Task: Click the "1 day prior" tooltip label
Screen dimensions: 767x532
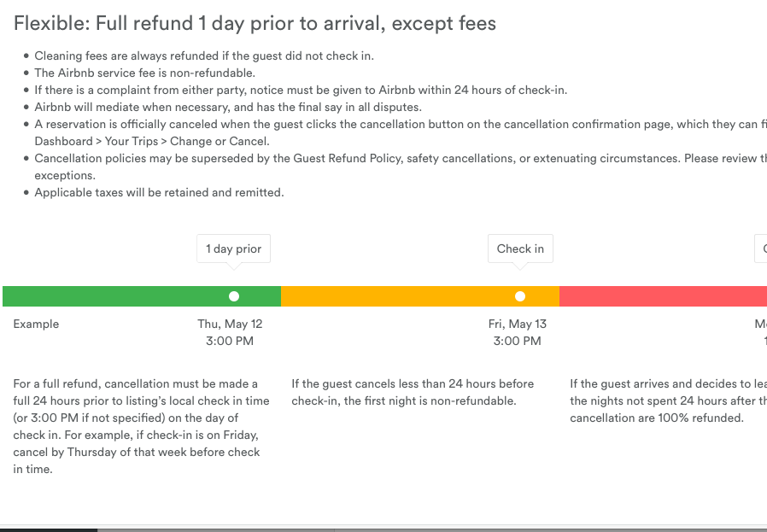Action: 234,248
